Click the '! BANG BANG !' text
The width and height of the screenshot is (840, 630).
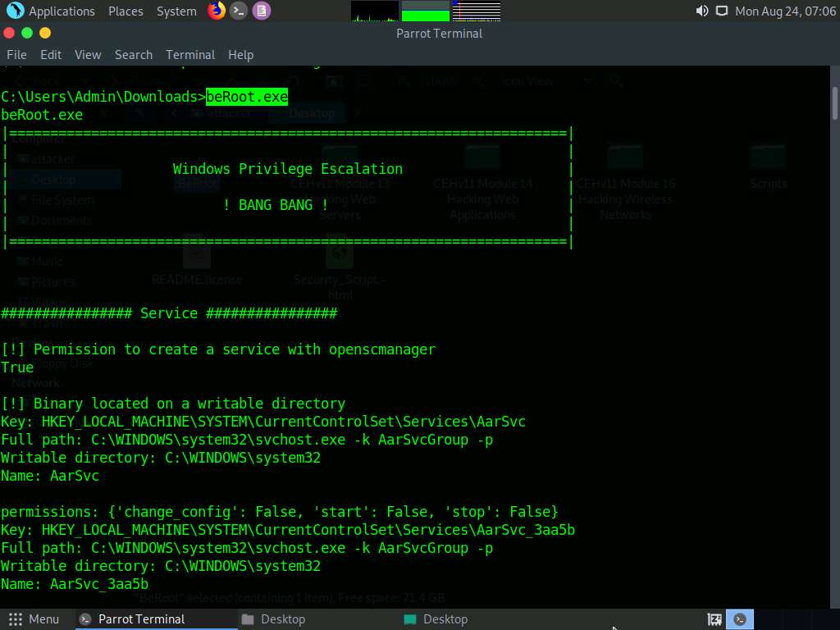[x=276, y=204]
